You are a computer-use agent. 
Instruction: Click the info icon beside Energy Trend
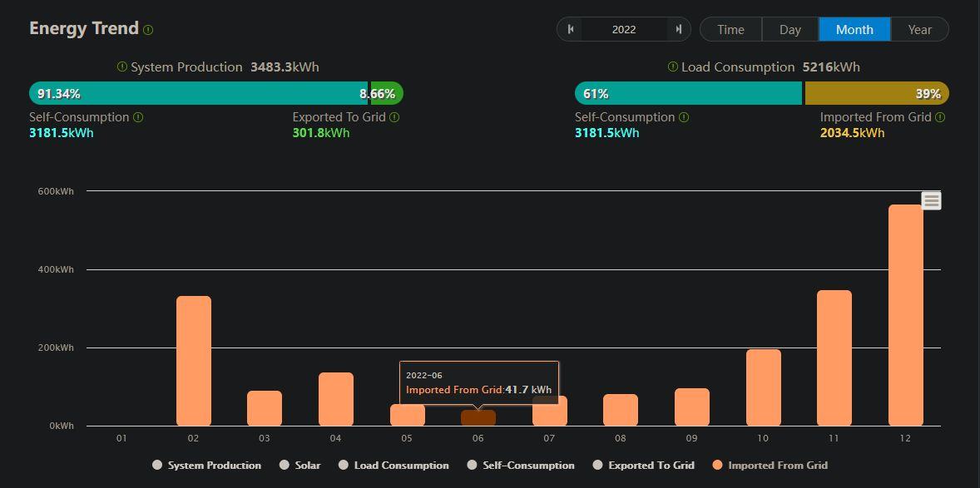[148, 29]
